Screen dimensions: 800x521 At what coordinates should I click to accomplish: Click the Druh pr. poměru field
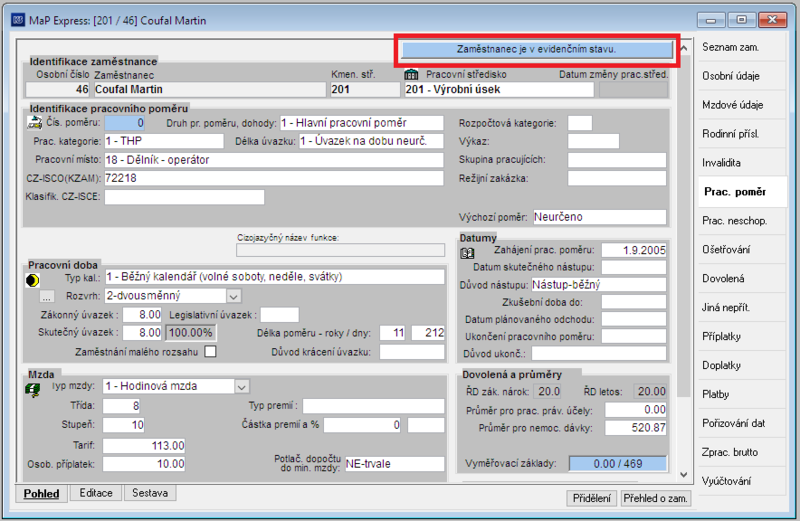pyautogui.click(x=362, y=123)
